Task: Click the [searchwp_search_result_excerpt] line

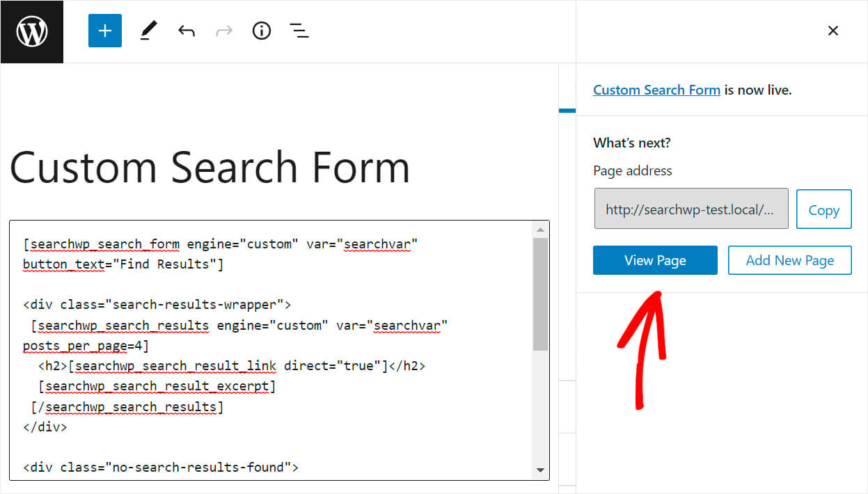Action: tap(157, 386)
